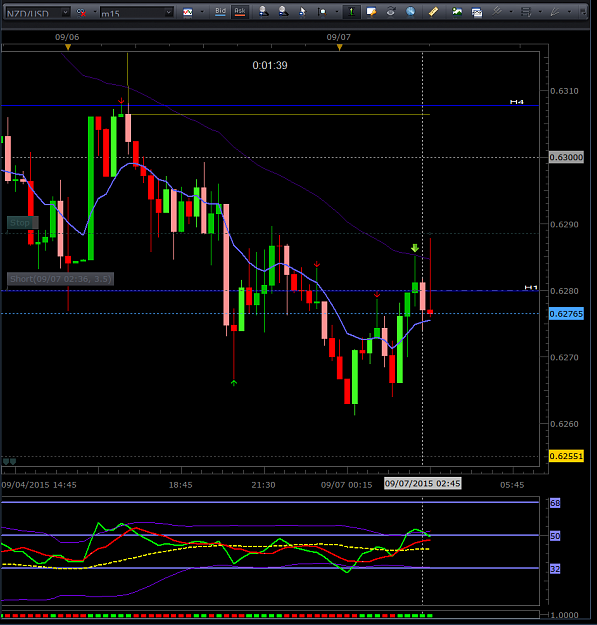Click the small shield icons at chart bottom-left
Image resolution: width=597 pixels, height=625 pixels.
[10, 462]
